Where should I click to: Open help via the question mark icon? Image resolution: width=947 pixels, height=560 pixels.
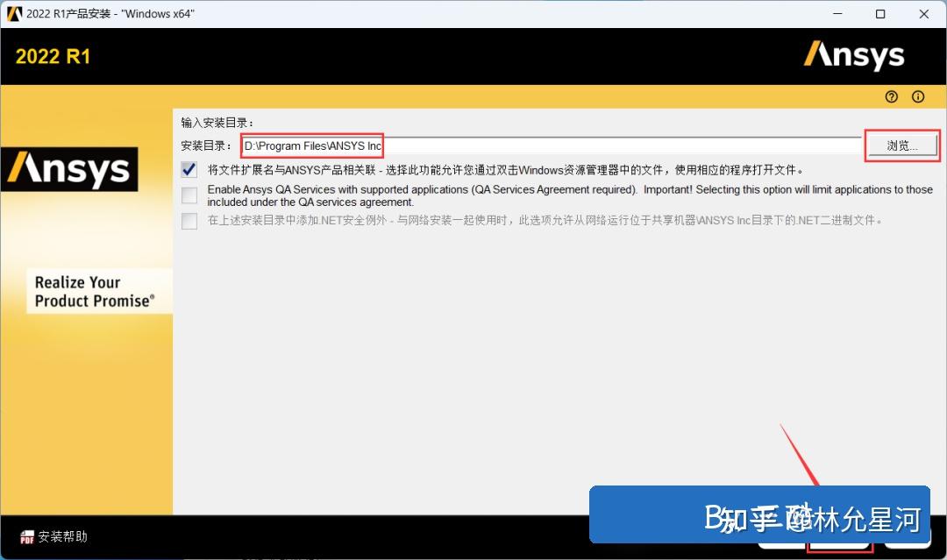tap(891, 96)
